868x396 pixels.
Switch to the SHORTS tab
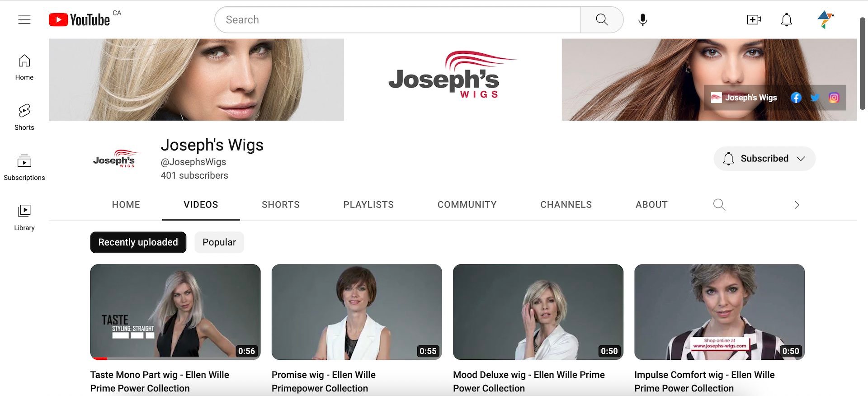tap(281, 205)
